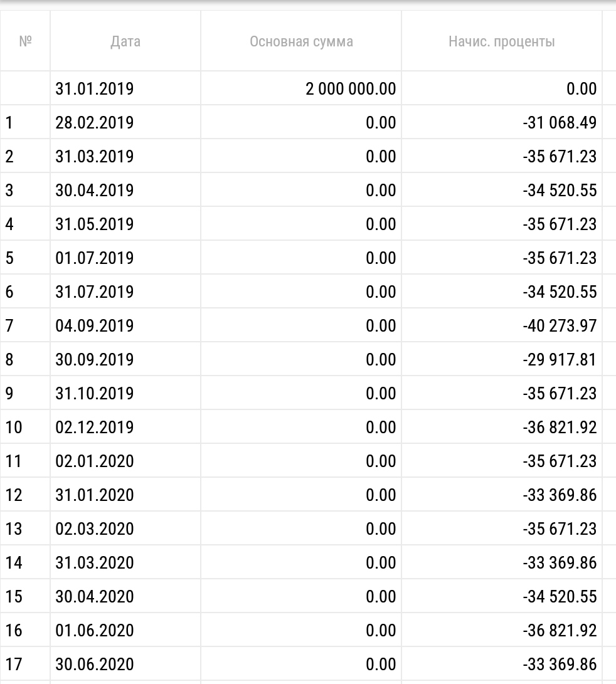Click the "Начис. проценты" column header
This screenshot has height=684, width=616.
(501, 42)
